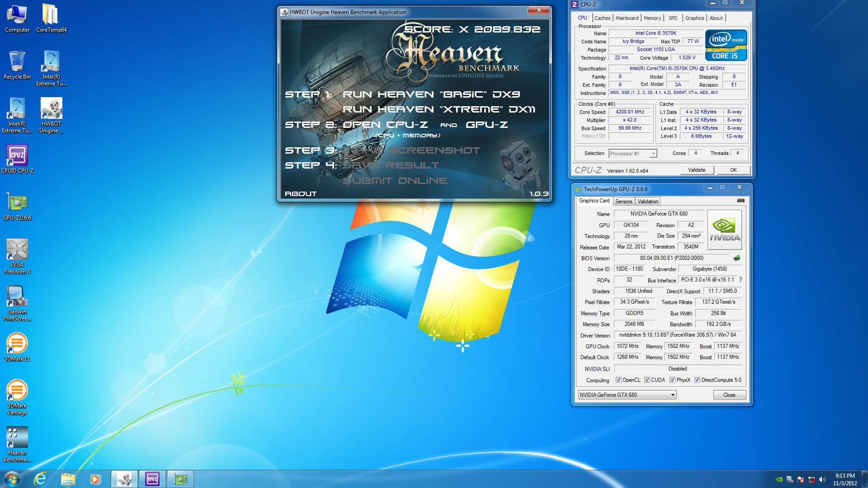The width and height of the screenshot is (868, 488).
Task: Click the GPU-Z BIOS save chip icon
Action: tap(737, 258)
